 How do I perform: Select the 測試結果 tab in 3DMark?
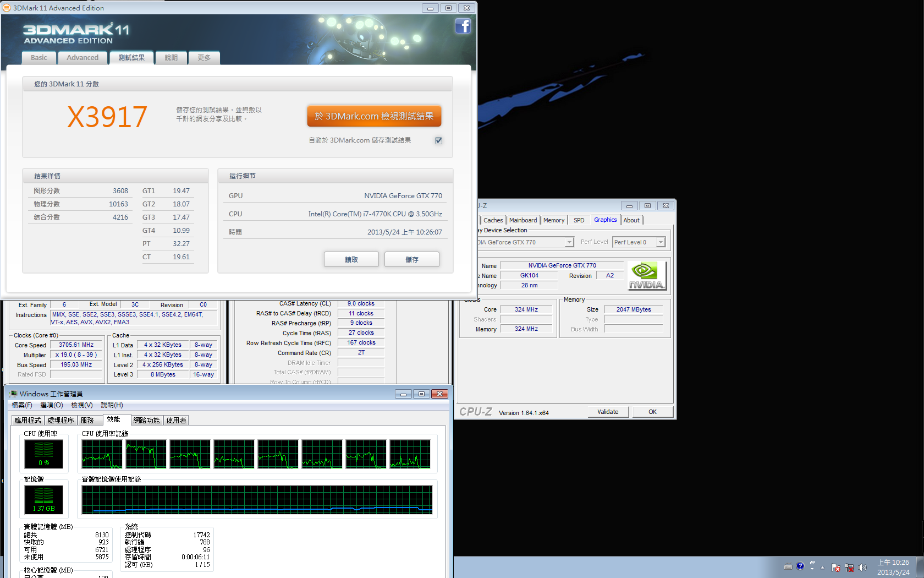(131, 58)
